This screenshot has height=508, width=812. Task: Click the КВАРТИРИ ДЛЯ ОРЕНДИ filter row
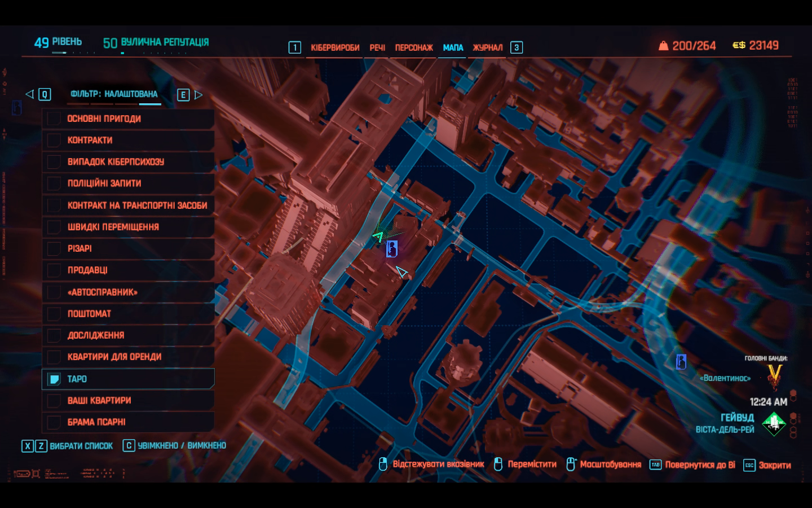click(128, 357)
